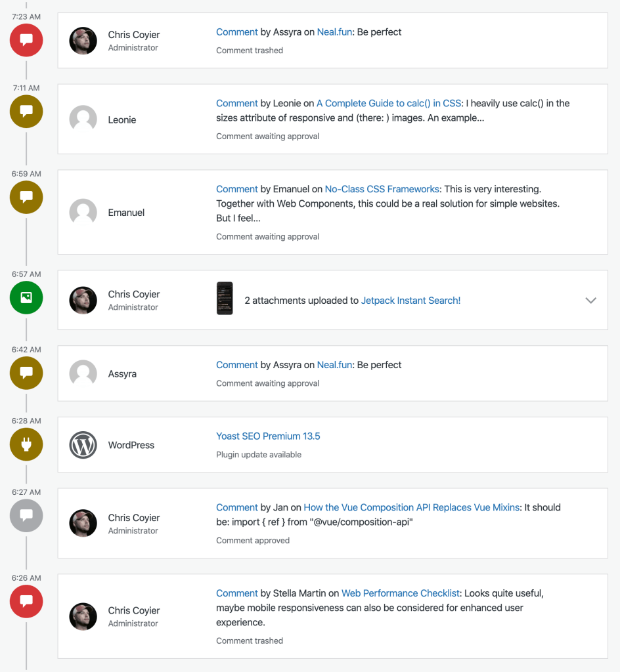Open the Jetpack Instant Search! link

pos(410,301)
